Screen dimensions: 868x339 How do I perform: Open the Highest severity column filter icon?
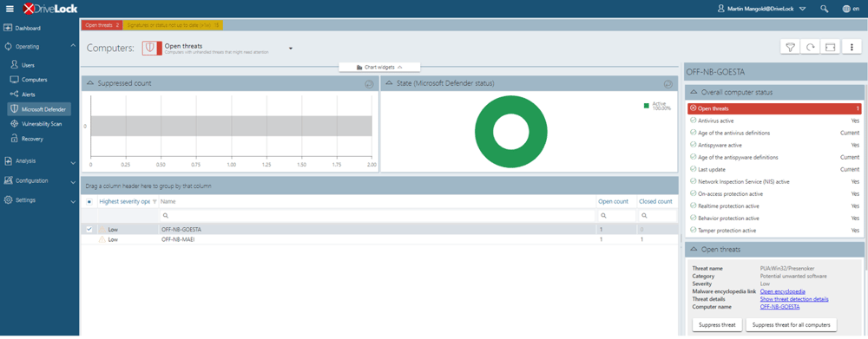(155, 202)
